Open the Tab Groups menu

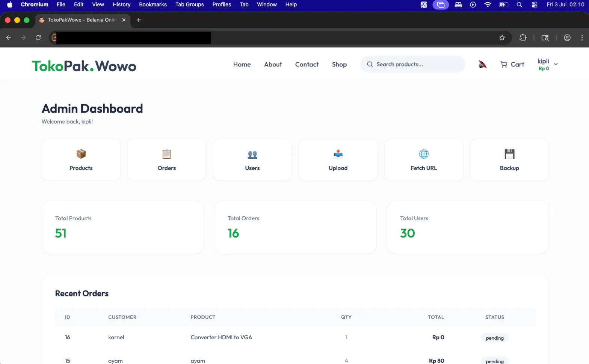190,5
